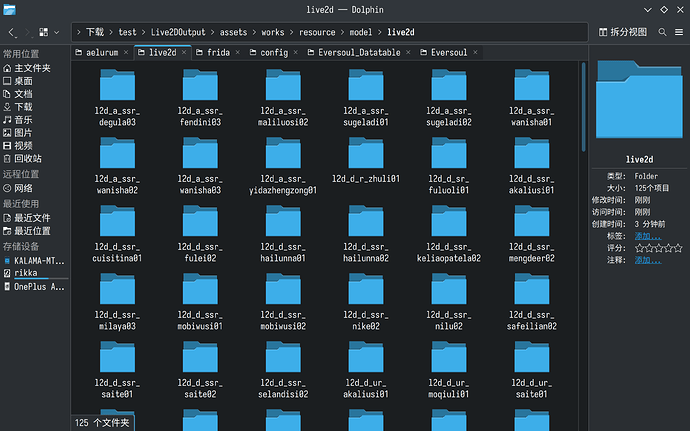The height and width of the screenshot is (431, 690).
Task: Click 添加 link next to 标签
Action: click(x=647, y=236)
